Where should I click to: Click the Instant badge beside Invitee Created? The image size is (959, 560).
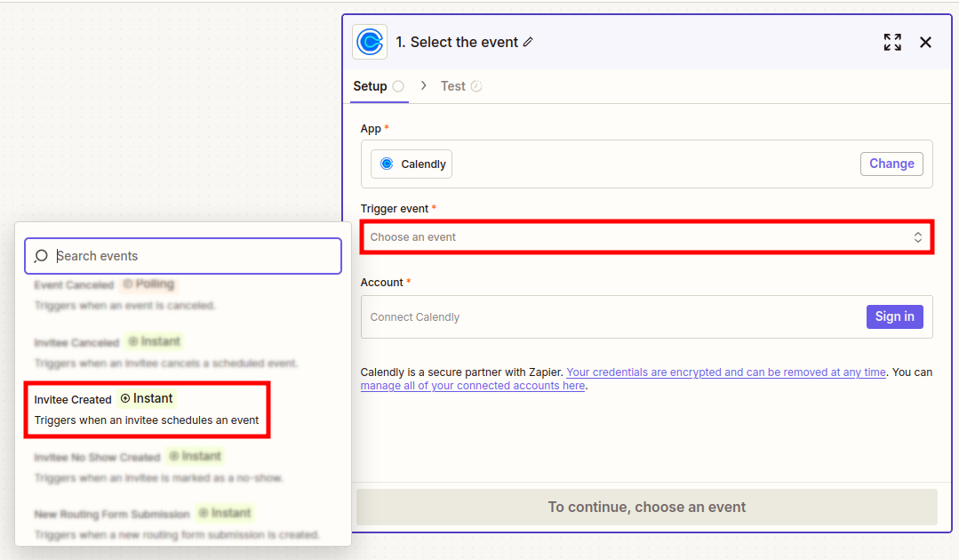coord(147,398)
